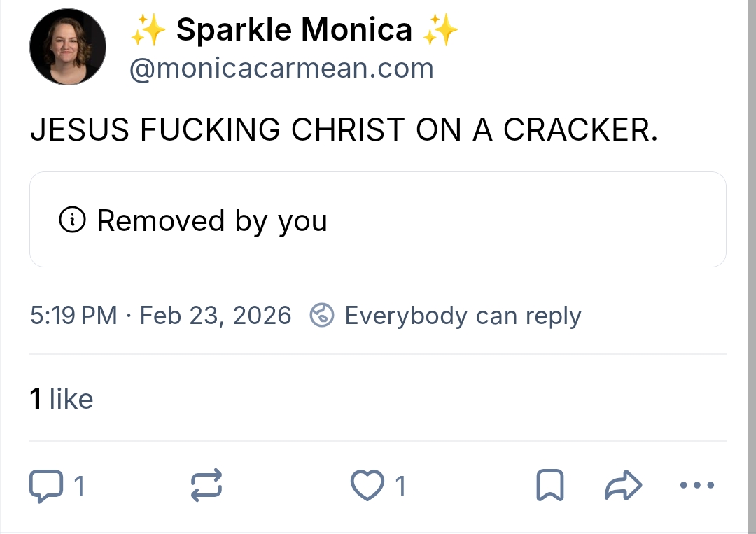Share the post via the arrow icon
The width and height of the screenshot is (756, 534).
tap(623, 486)
